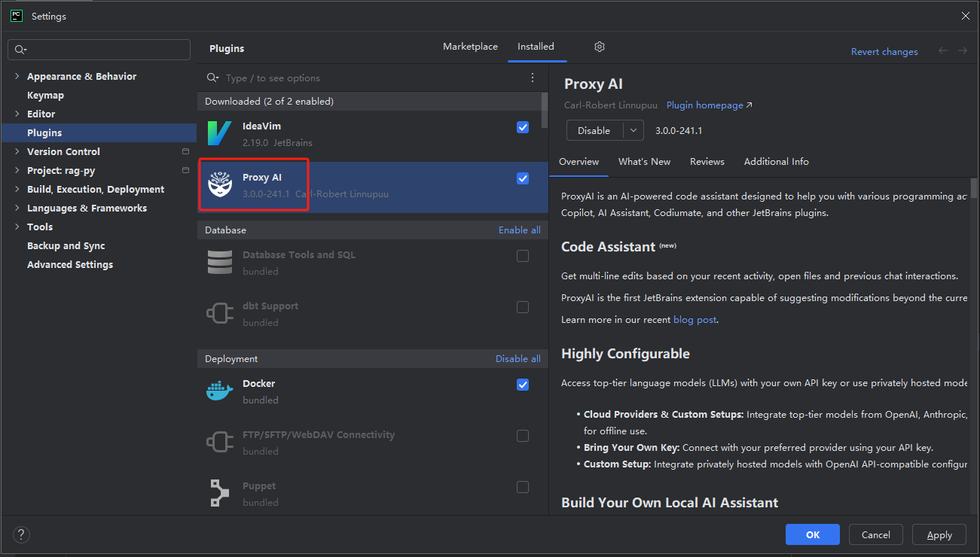
Task: Switch to the Installed tab
Action: click(536, 47)
